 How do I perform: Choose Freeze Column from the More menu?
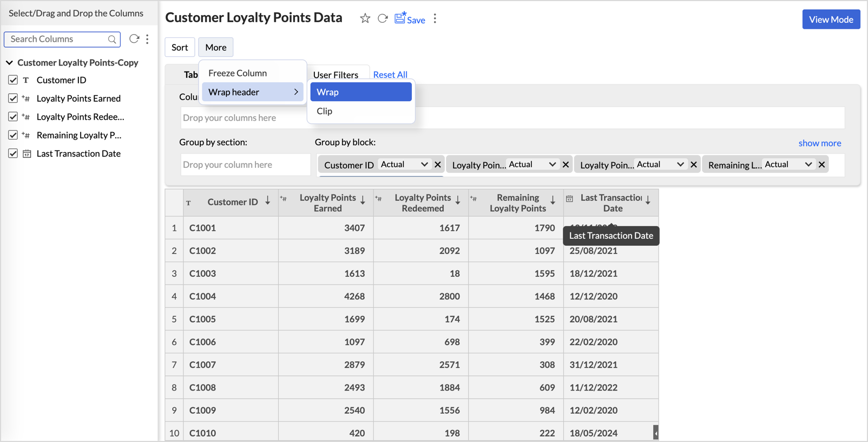click(x=238, y=73)
